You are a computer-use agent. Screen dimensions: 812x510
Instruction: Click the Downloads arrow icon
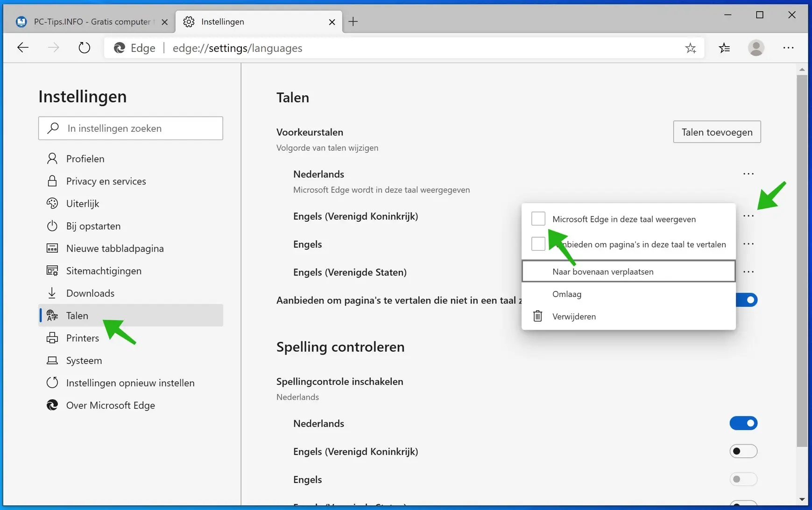52,293
